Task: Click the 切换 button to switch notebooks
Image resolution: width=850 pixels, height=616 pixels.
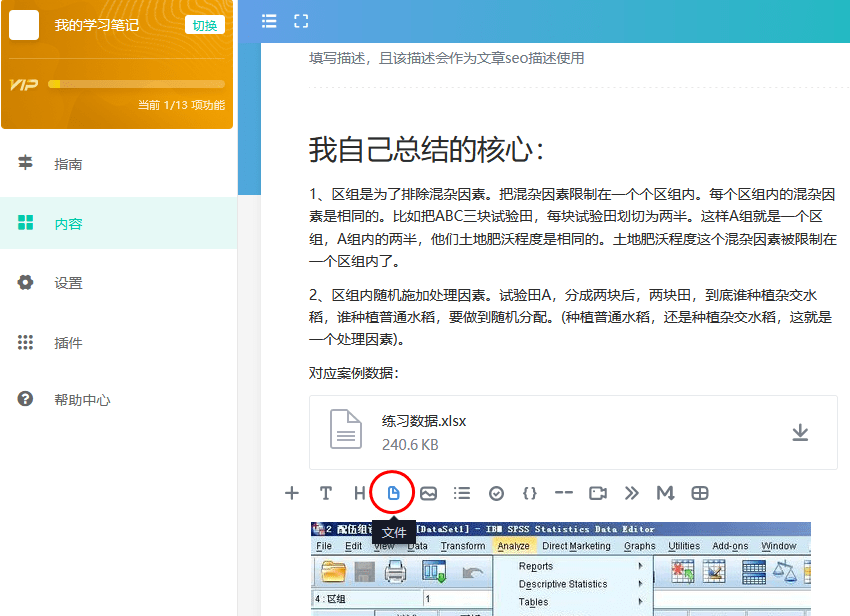Action: (205, 24)
